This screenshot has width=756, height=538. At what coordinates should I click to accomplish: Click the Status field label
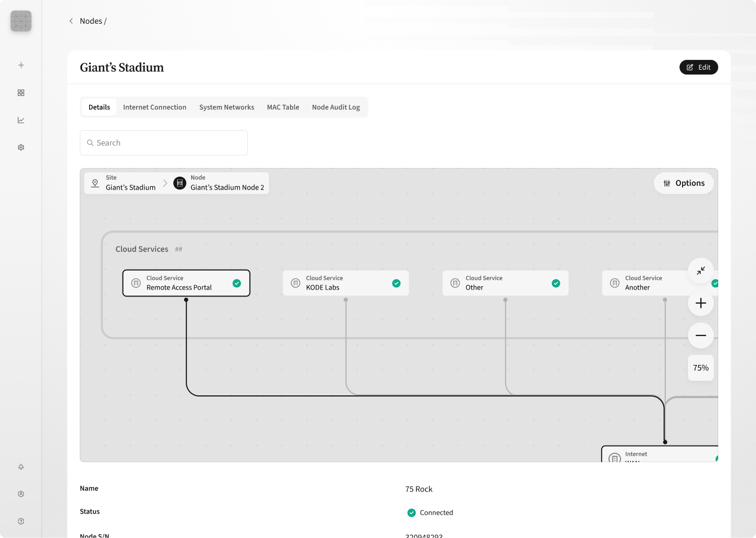[x=90, y=512]
